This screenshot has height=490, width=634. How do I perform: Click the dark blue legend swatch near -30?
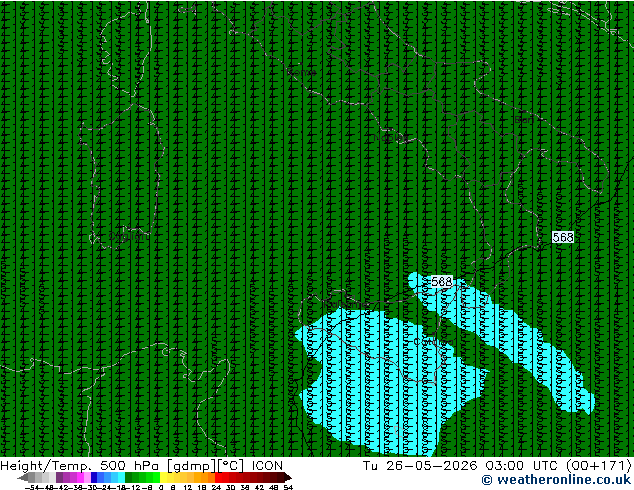click(x=94, y=477)
